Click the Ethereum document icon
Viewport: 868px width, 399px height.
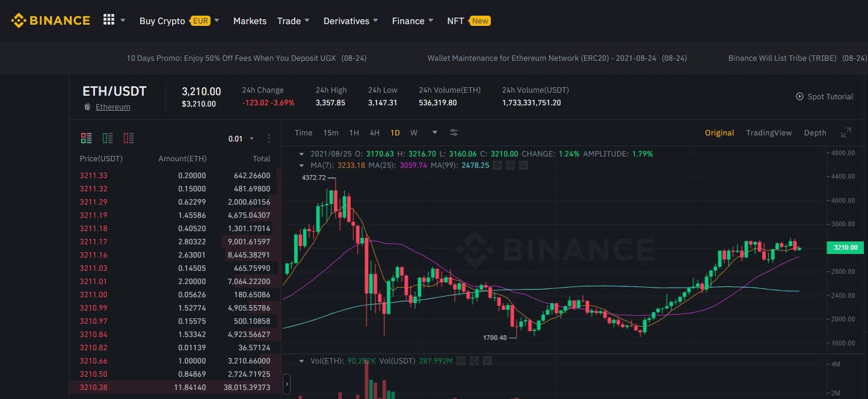(x=88, y=107)
